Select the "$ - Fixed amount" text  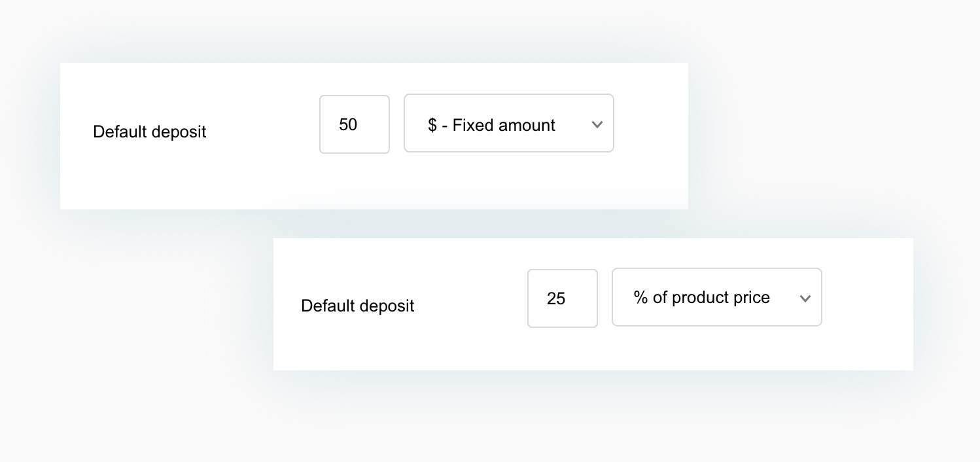coord(491,125)
